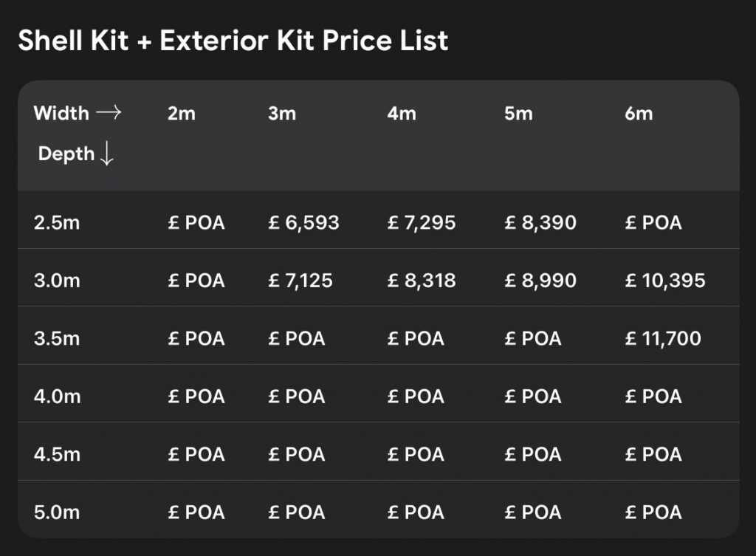Select the £ 7,295 price cell

click(422, 222)
